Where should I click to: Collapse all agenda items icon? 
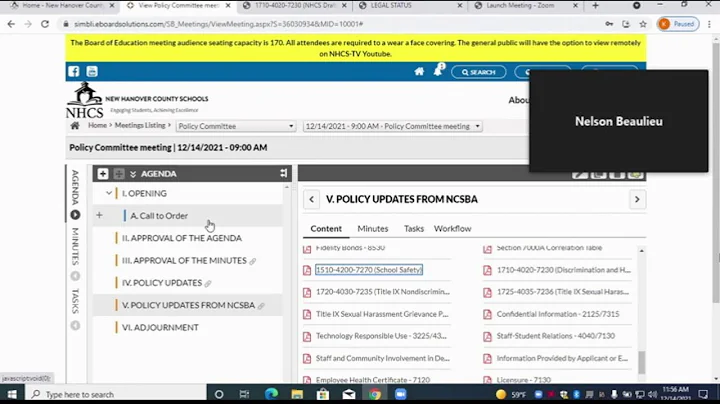point(119,174)
